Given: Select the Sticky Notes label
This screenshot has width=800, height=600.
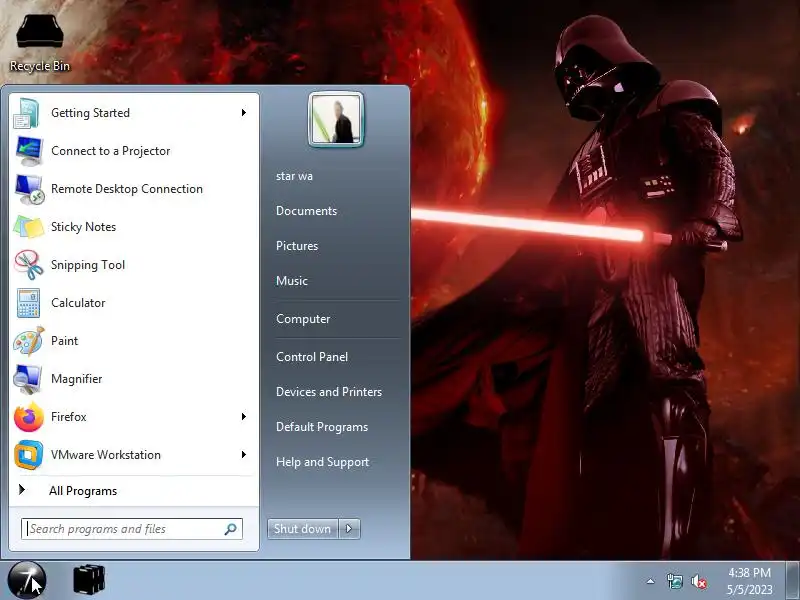Looking at the screenshot, I should click(x=83, y=227).
